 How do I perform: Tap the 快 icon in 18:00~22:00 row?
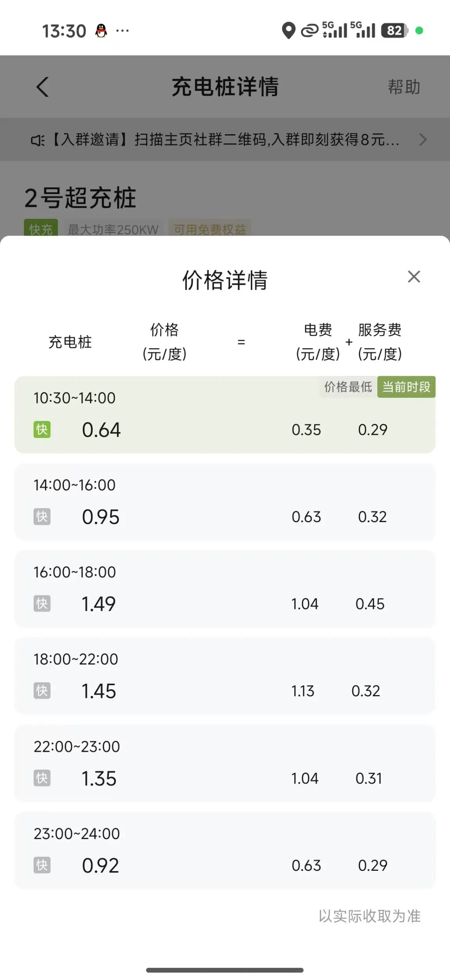(42, 691)
